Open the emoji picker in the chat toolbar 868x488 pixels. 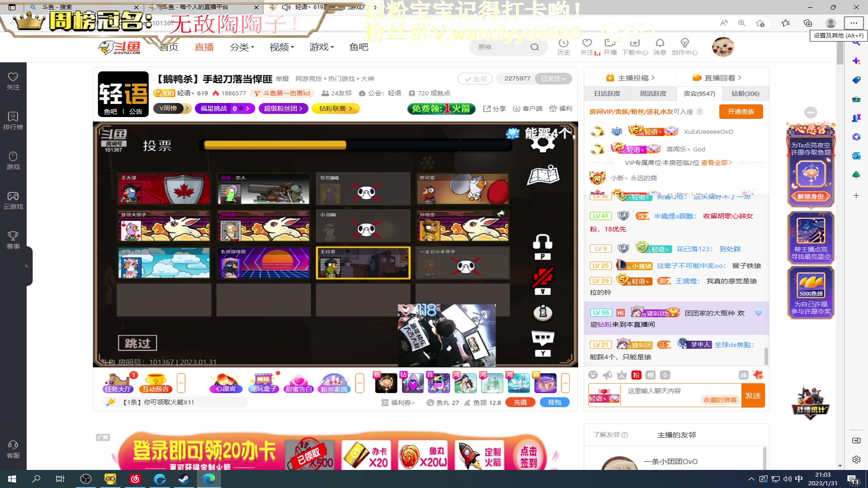(x=593, y=375)
